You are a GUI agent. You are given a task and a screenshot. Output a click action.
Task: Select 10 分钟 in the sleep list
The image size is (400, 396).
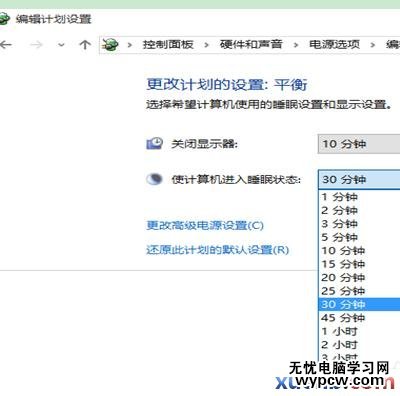click(x=359, y=250)
